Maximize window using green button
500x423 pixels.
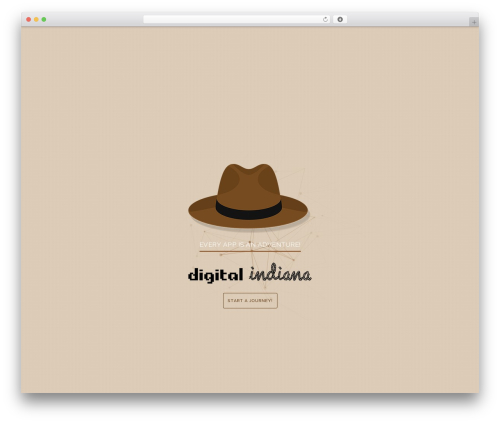pos(44,20)
